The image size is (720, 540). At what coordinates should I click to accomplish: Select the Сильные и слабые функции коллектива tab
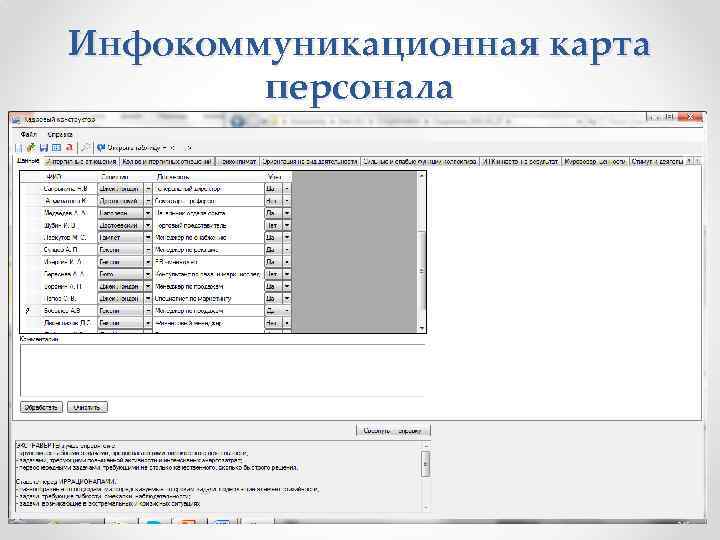click(420, 162)
